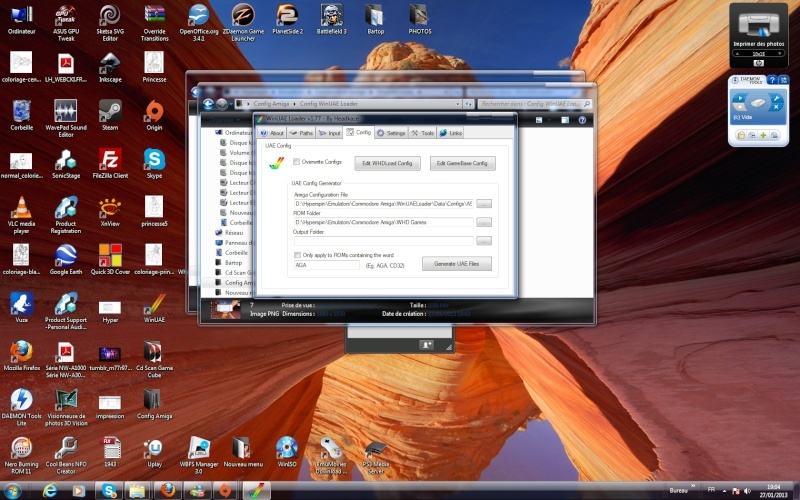
Task: Click the green plus in DAEMON Tools gadget
Action: click(763, 135)
